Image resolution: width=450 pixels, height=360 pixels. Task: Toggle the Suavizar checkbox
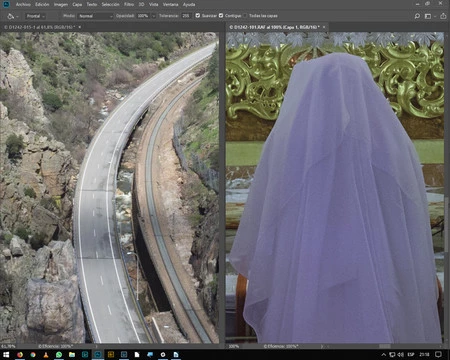[198, 16]
